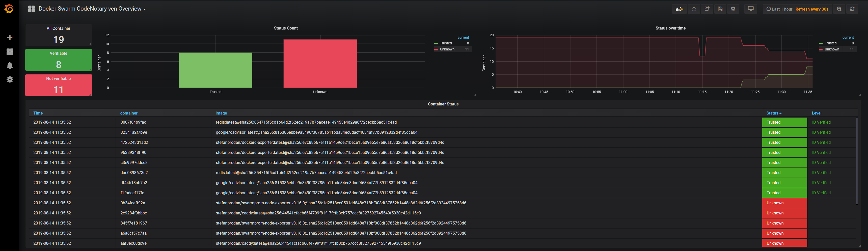The height and width of the screenshot is (251, 868).
Task: Click the refresh dashboard icon
Action: 852,9
